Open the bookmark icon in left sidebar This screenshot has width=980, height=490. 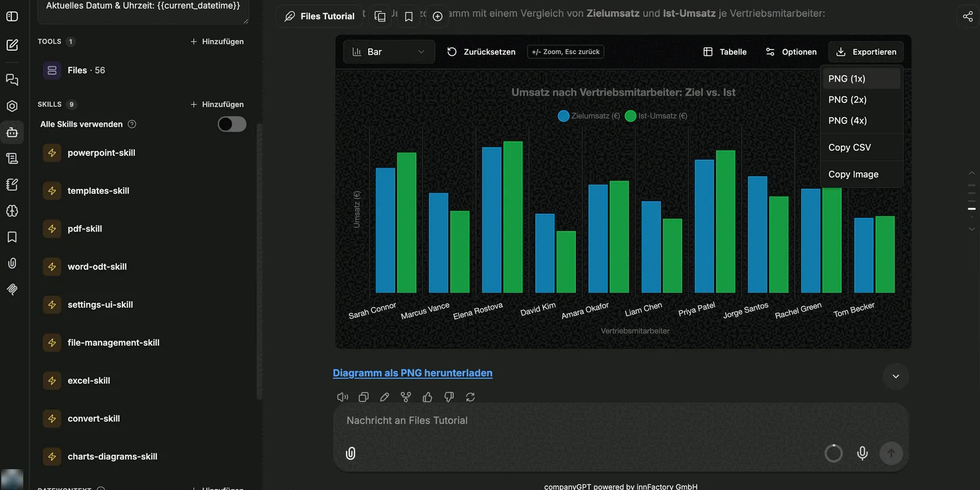[x=12, y=237]
